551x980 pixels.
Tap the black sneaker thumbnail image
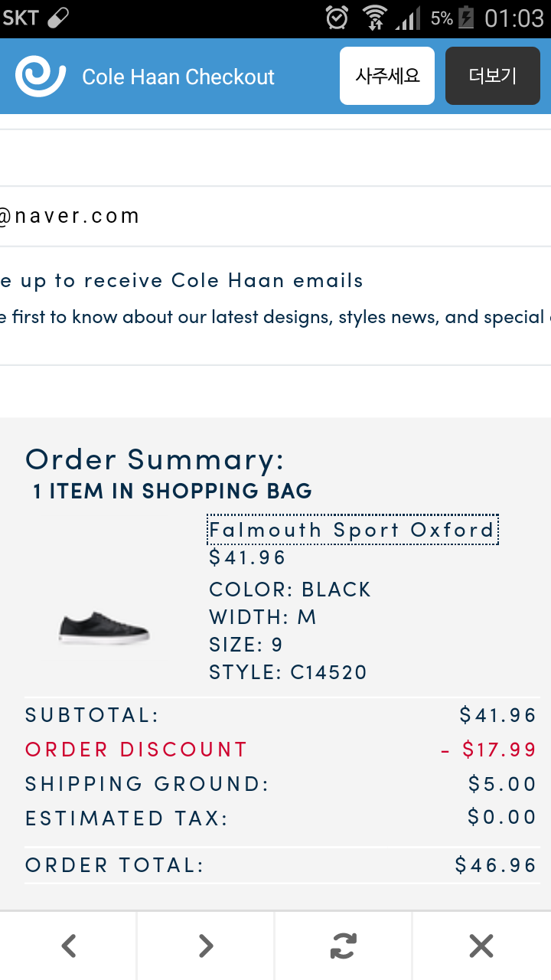[104, 628]
